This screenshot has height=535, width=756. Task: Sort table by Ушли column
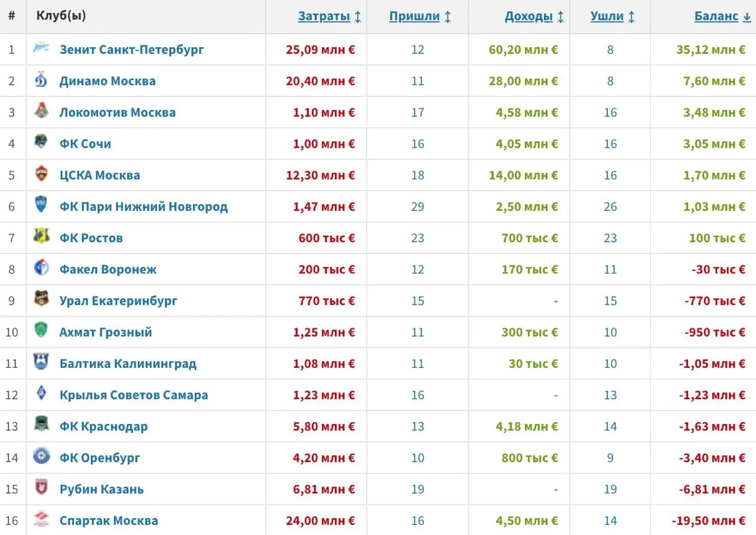612,17
